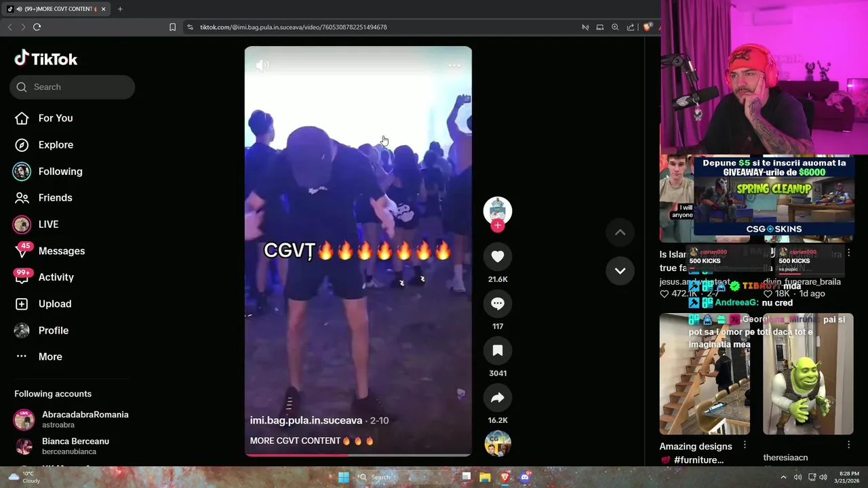Click the Brave browser taskbar icon

505,477
